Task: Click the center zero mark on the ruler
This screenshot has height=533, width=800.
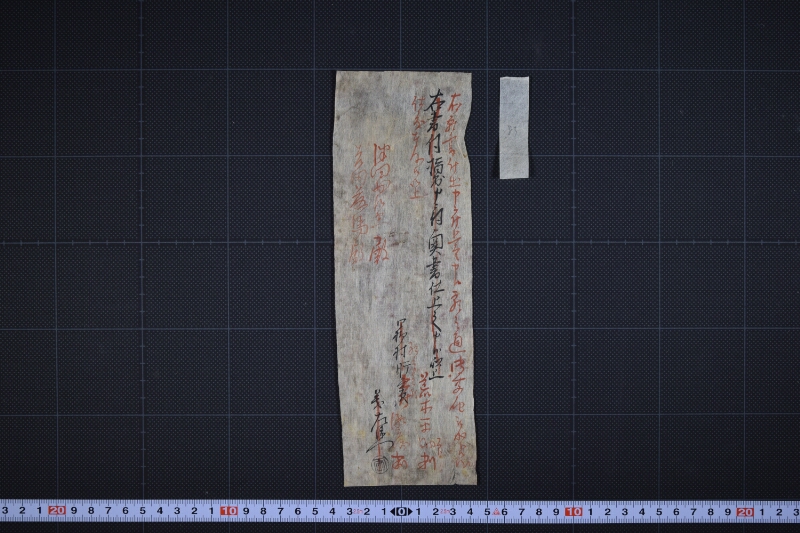Action: (401, 511)
